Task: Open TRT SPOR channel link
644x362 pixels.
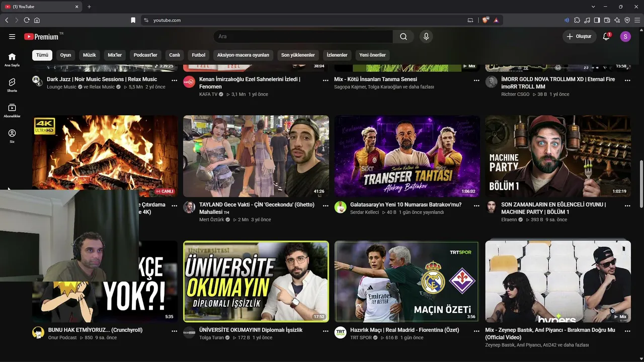Action: (361, 338)
